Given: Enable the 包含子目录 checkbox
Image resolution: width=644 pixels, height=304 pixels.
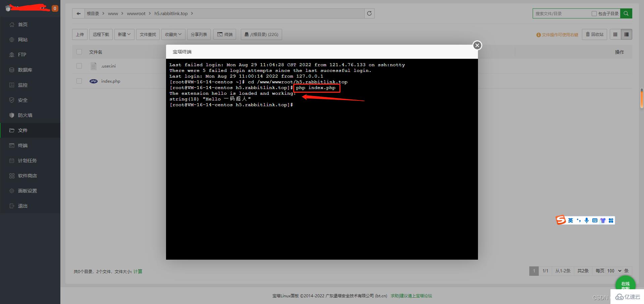Looking at the screenshot, I should [594, 13].
